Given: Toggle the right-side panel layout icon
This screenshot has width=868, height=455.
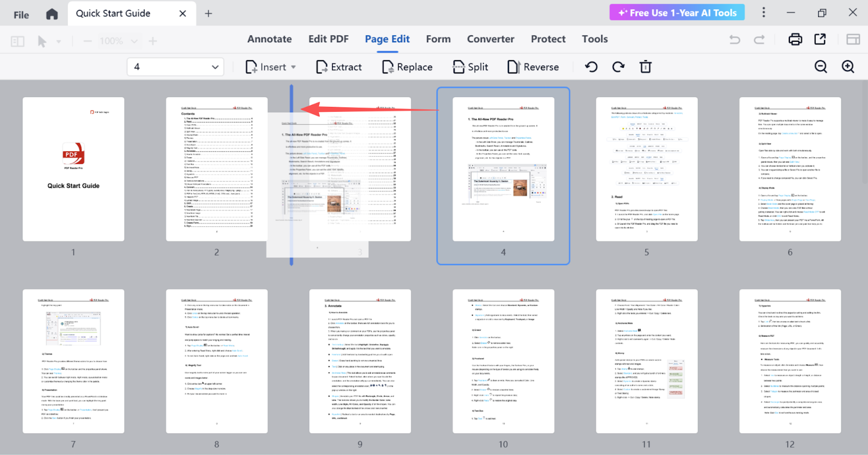Looking at the screenshot, I should coord(853,39).
